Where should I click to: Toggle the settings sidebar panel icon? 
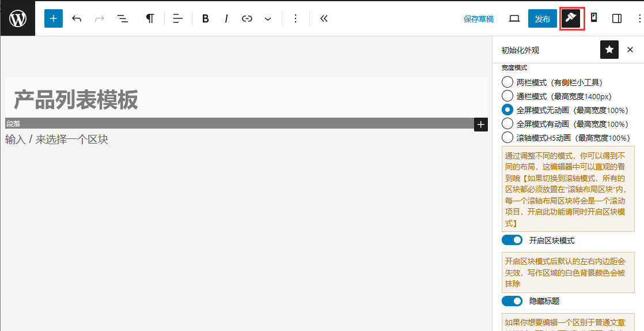(x=616, y=18)
